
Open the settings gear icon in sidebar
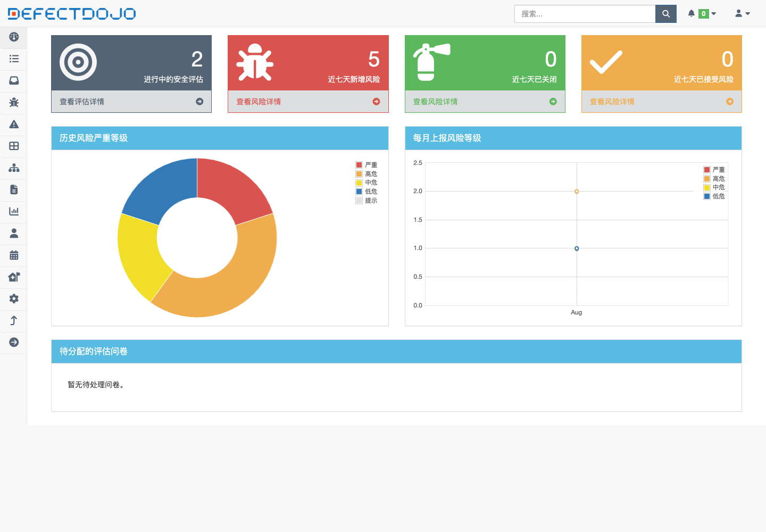[x=14, y=298]
